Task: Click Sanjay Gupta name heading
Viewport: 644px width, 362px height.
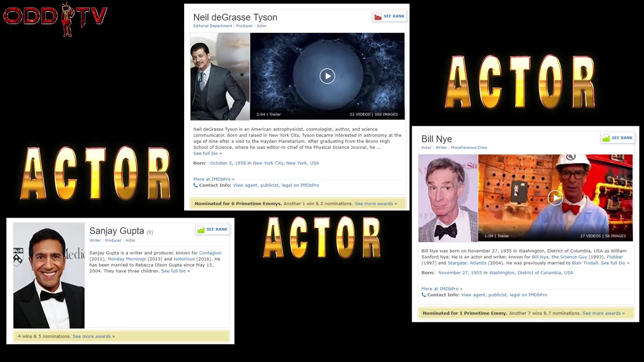Action: point(117,231)
